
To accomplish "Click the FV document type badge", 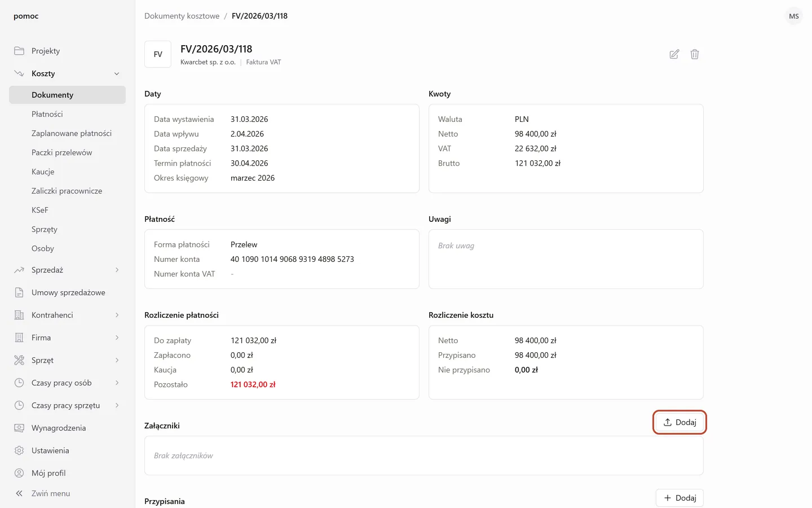I will pyautogui.click(x=158, y=54).
